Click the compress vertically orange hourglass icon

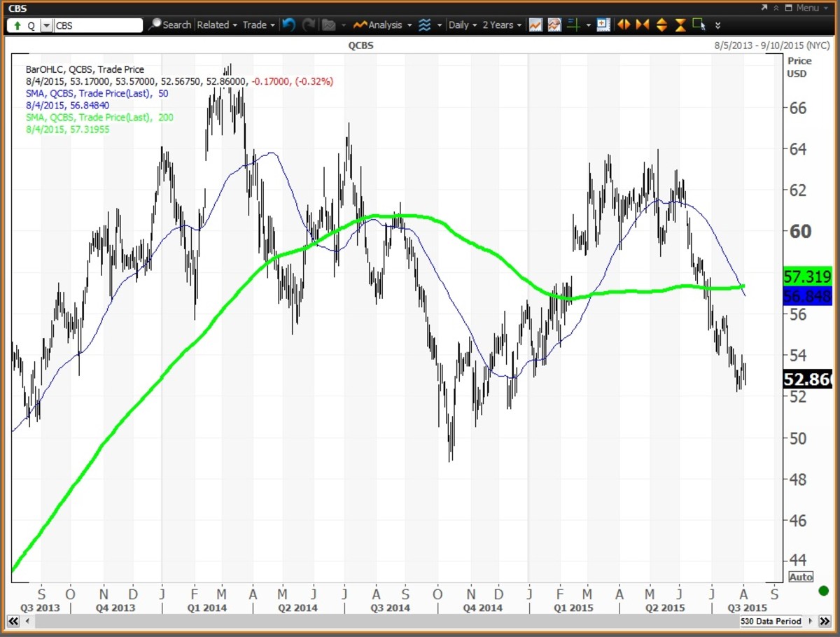tap(680, 24)
